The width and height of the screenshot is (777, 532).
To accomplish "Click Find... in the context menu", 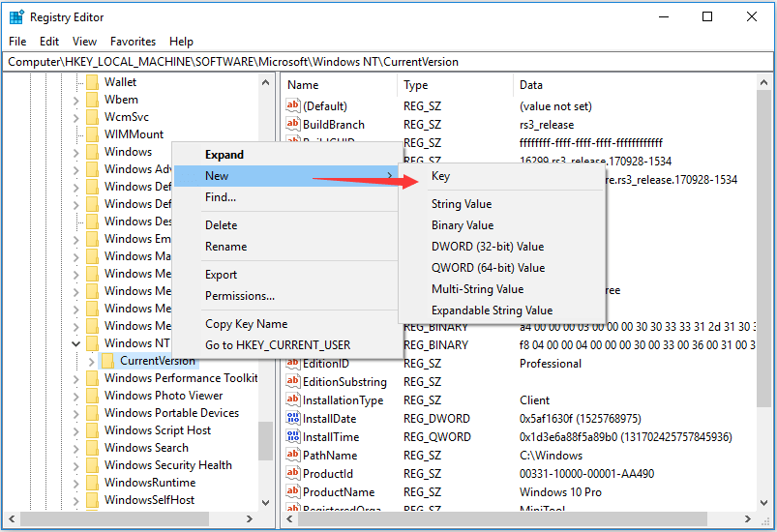I will pyautogui.click(x=287, y=197).
